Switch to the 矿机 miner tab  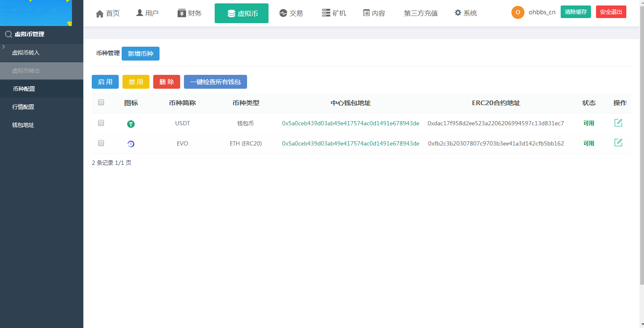click(x=334, y=13)
